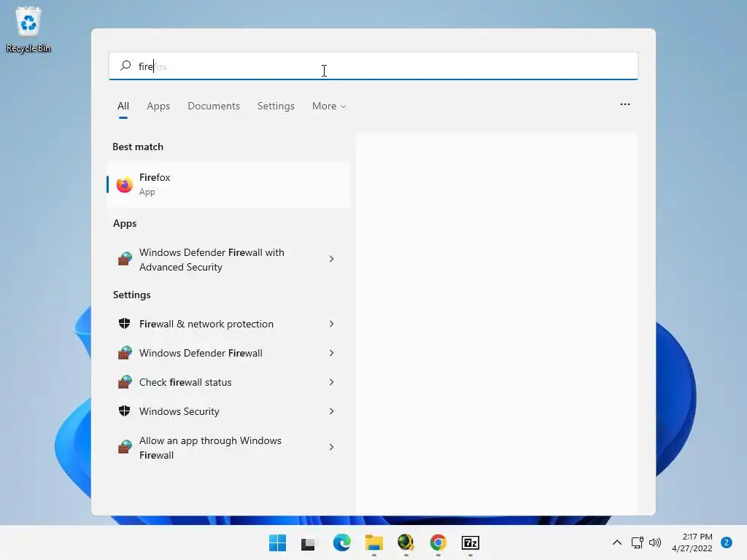The height and width of the screenshot is (560, 747).
Task: Open the Firefox best match result
Action: pyautogui.click(x=228, y=184)
